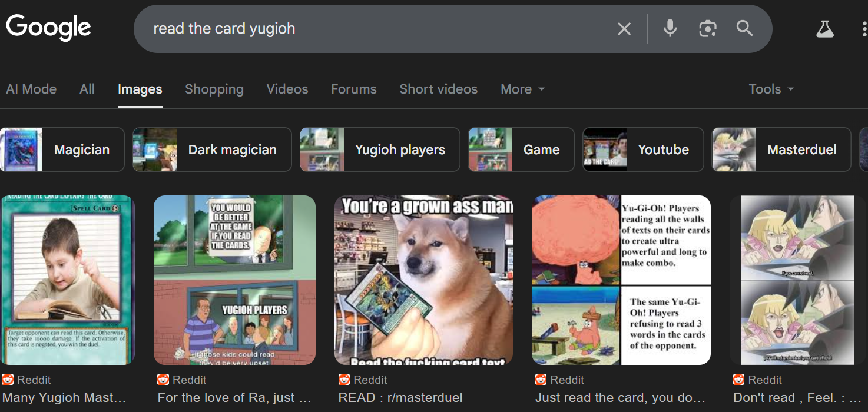Image resolution: width=868 pixels, height=412 pixels.
Task: Click Reddit favicon under Don't read, Feel
Action: click(739, 380)
